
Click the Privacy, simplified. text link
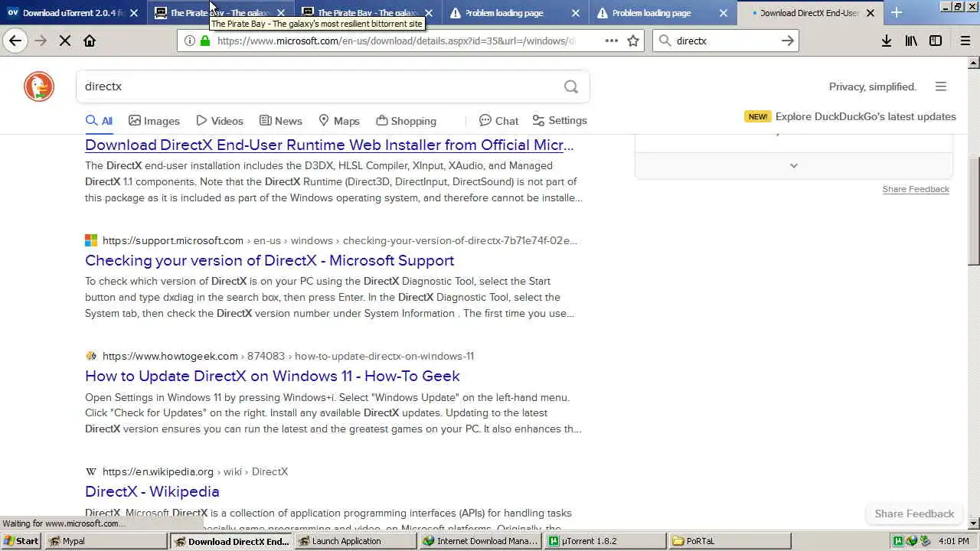pyautogui.click(x=873, y=86)
